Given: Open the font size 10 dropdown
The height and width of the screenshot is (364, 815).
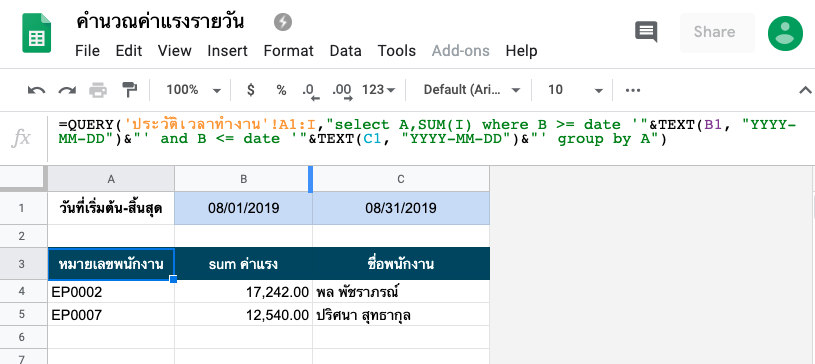Looking at the screenshot, I should coord(575,90).
